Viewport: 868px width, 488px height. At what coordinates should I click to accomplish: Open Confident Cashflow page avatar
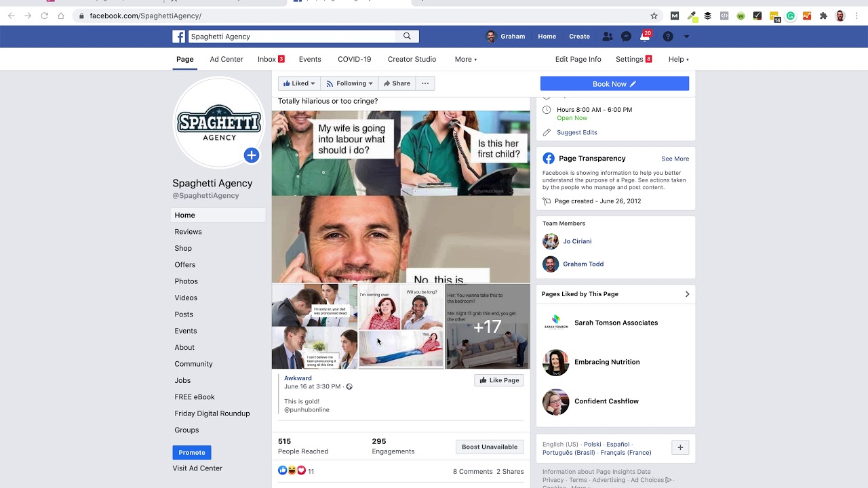click(x=556, y=402)
